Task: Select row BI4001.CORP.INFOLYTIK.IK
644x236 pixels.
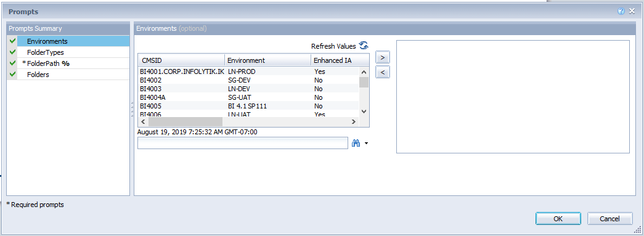Action: click(248, 71)
